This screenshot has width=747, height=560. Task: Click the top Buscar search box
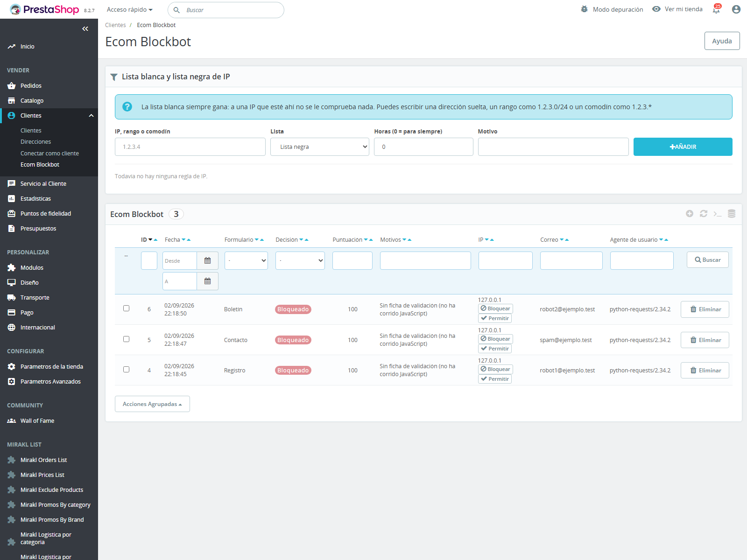226,10
